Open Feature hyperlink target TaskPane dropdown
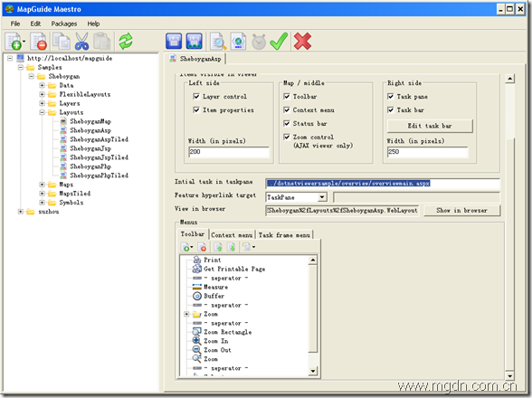The width and height of the screenshot is (532, 398). point(322,197)
